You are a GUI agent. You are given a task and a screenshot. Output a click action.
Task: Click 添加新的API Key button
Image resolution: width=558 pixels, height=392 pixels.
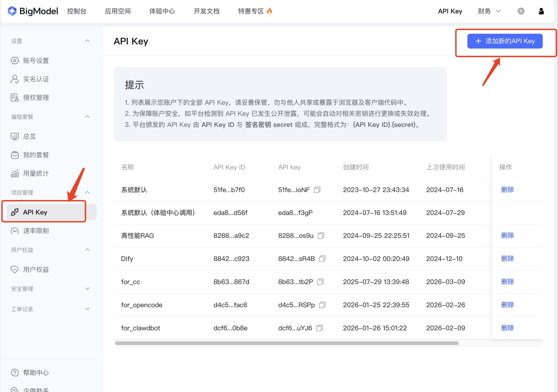click(505, 41)
